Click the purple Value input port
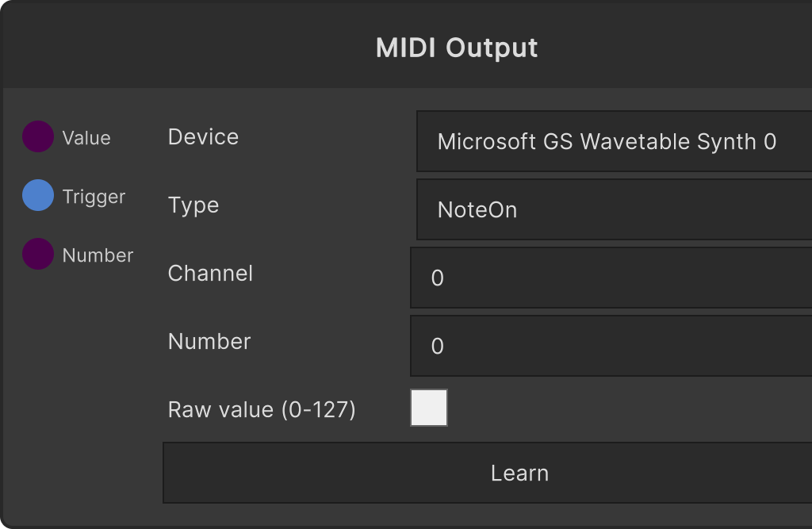 click(x=38, y=136)
